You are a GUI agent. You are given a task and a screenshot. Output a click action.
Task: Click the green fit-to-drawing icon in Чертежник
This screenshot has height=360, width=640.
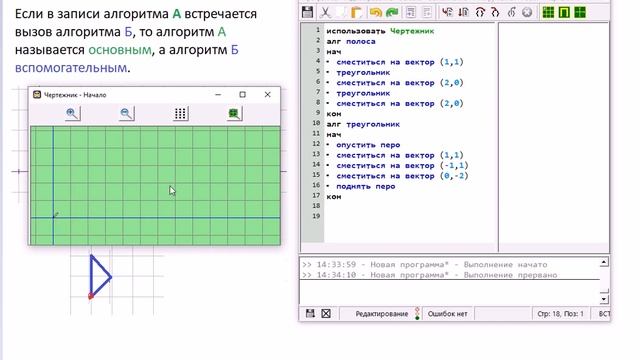tap(234, 113)
